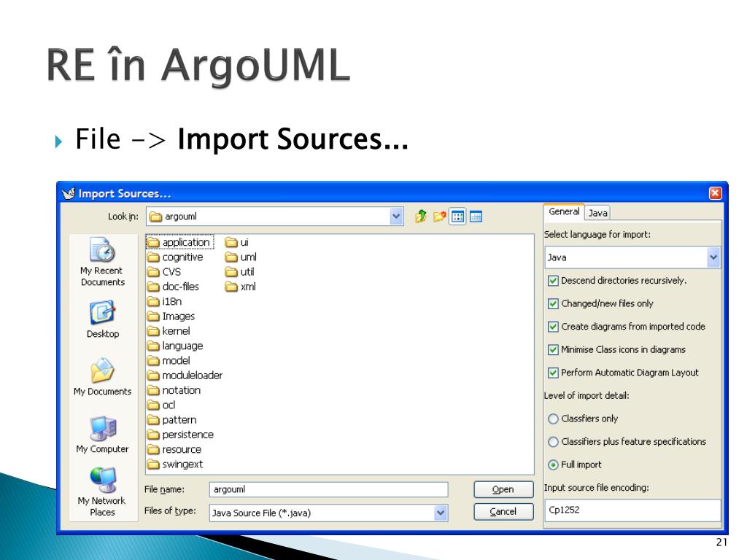Switch to details view

click(x=476, y=217)
